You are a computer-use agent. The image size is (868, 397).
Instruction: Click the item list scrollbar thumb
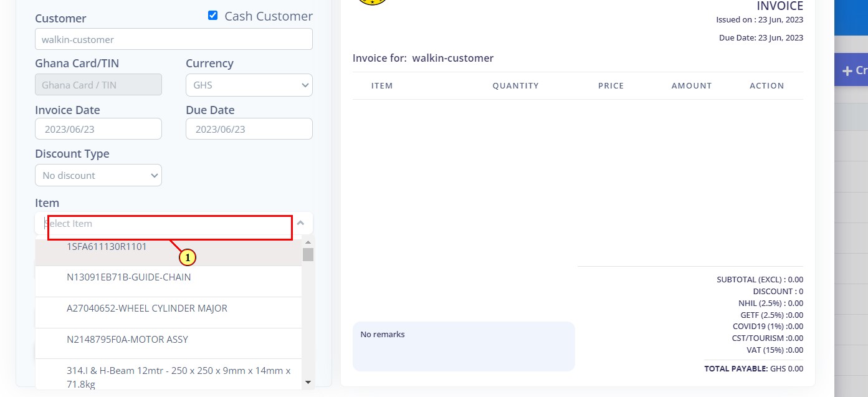click(308, 254)
